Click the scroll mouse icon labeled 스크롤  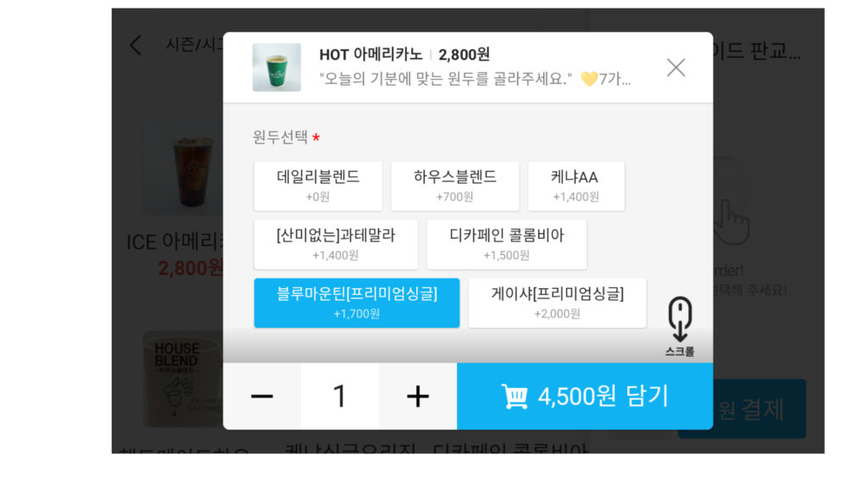pyautogui.click(x=680, y=326)
